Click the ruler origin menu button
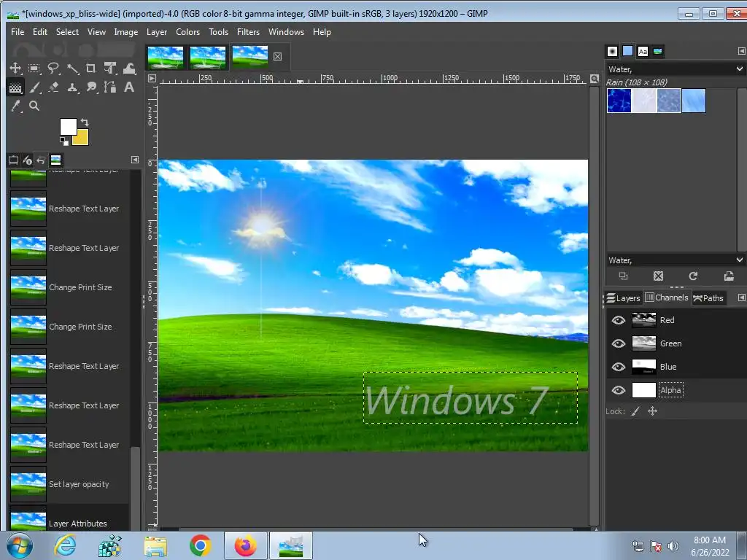747x560 pixels. pyautogui.click(x=152, y=79)
